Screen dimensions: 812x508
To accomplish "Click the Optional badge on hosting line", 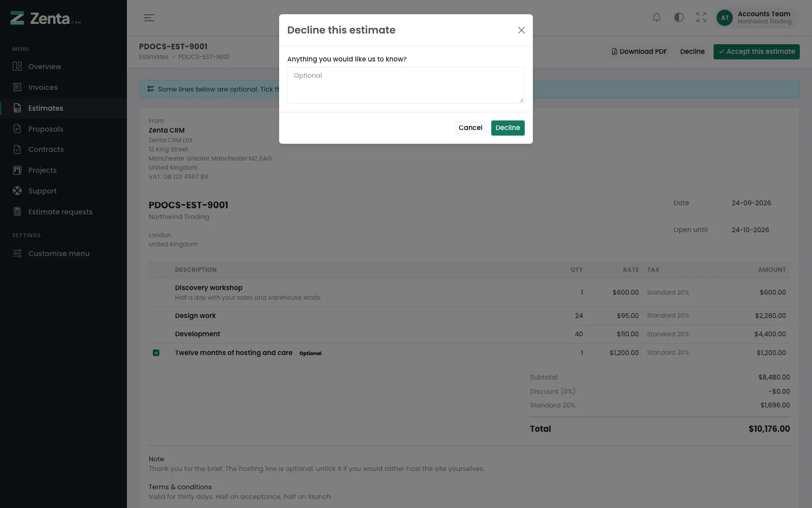I will click(310, 353).
